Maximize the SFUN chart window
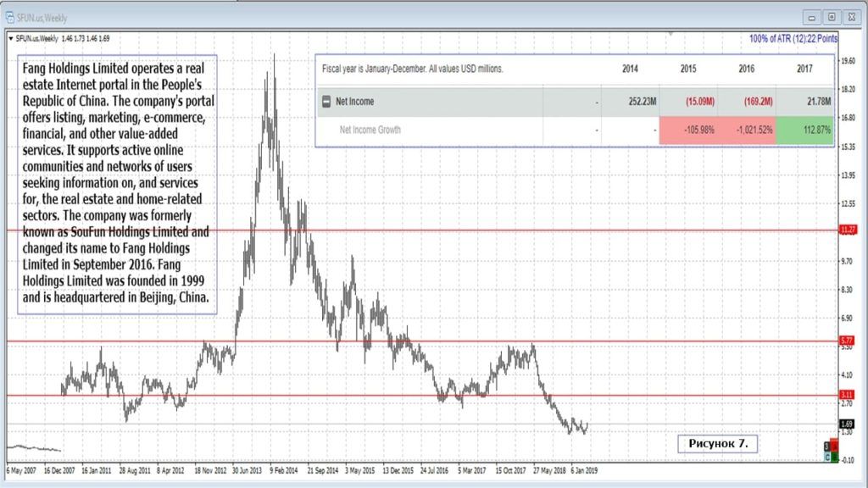The image size is (868, 488). (831, 17)
